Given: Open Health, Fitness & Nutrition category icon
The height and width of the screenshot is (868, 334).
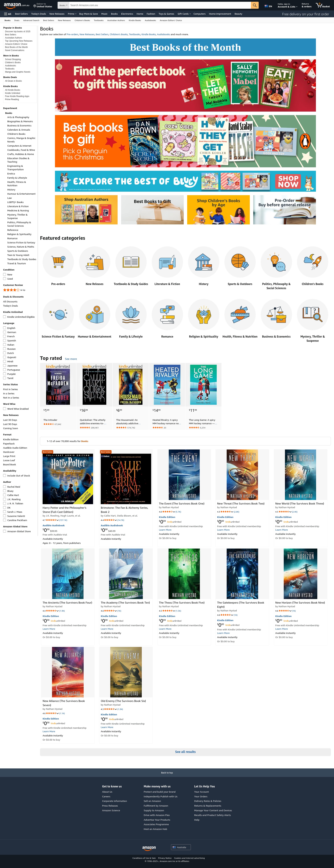Looking at the screenshot, I should point(240,314).
